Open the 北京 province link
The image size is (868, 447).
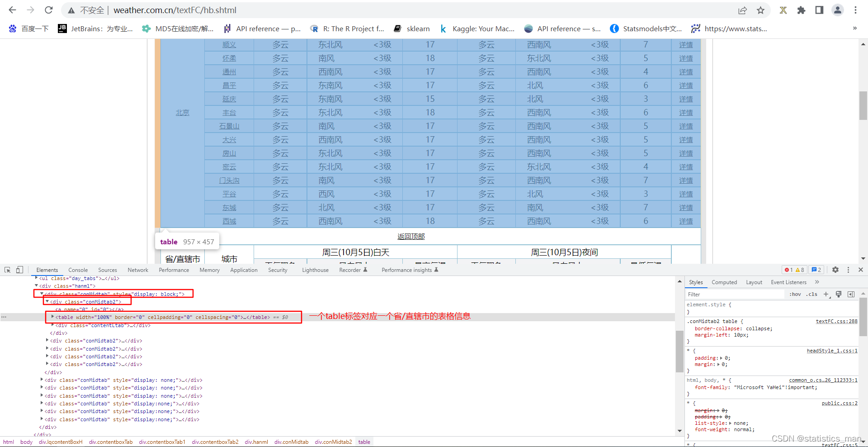[183, 113]
